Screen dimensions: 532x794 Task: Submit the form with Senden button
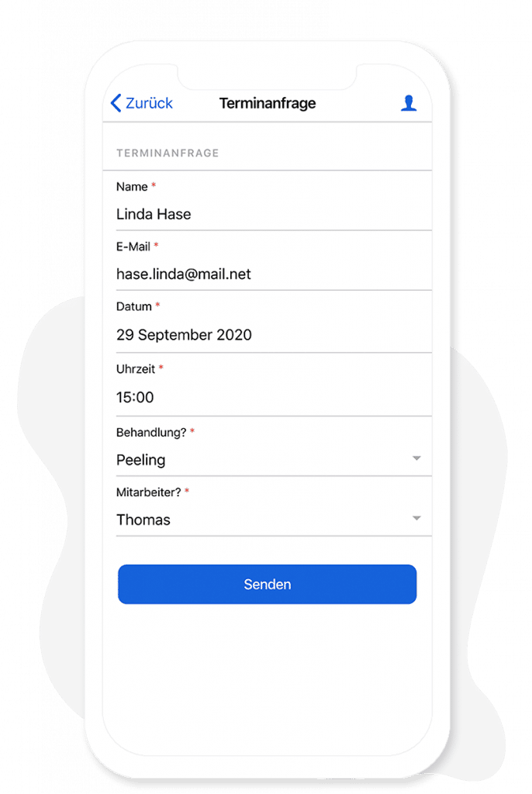[267, 585]
